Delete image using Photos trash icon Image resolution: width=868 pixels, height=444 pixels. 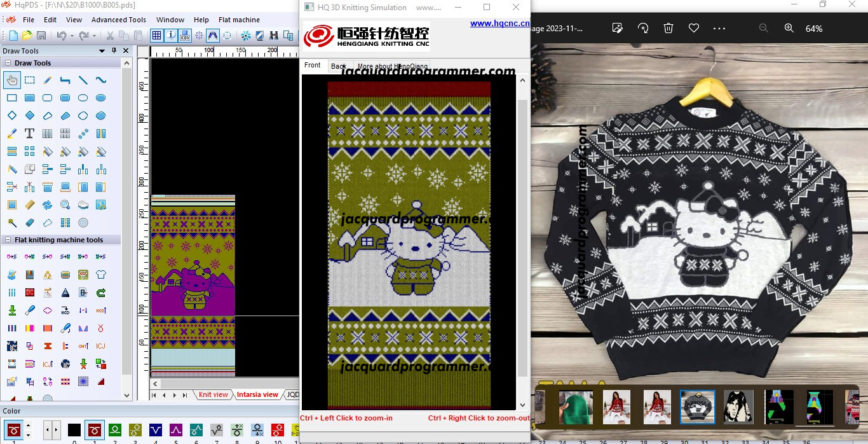click(x=668, y=28)
